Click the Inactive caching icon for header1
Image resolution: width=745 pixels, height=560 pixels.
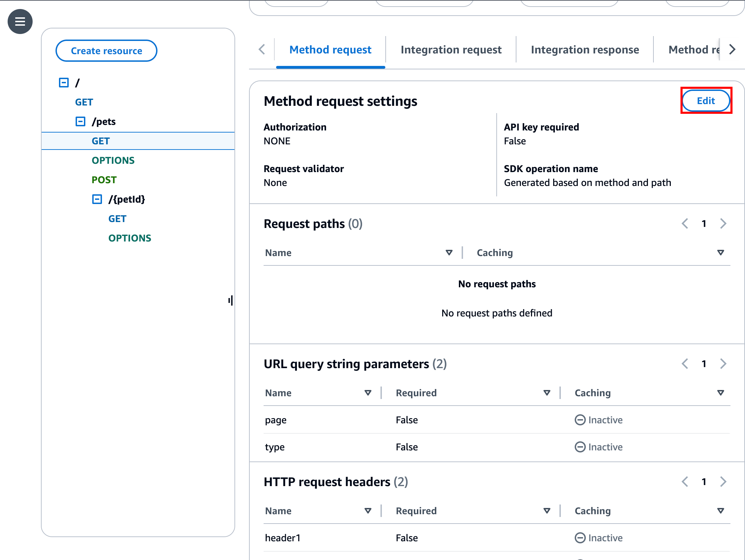click(581, 537)
